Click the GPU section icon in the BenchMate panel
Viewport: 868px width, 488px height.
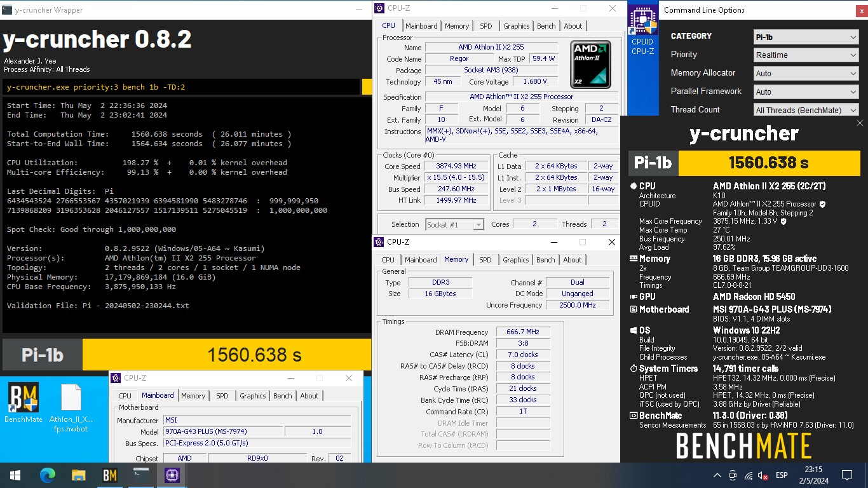point(634,297)
